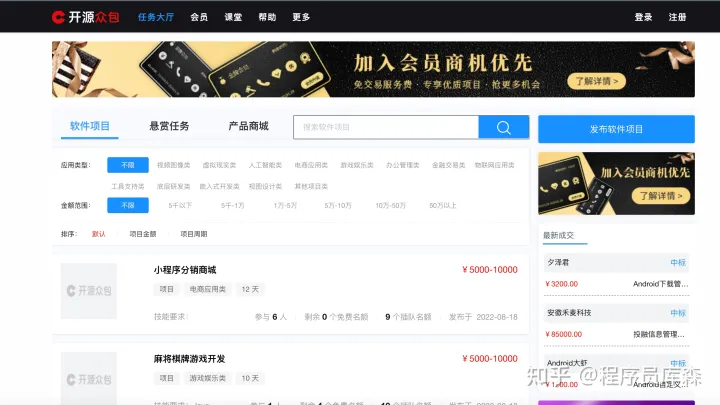Choose the 嵌入式开发类 filter
The width and height of the screenshot is (720, 405).
click(x=219, y=186)
